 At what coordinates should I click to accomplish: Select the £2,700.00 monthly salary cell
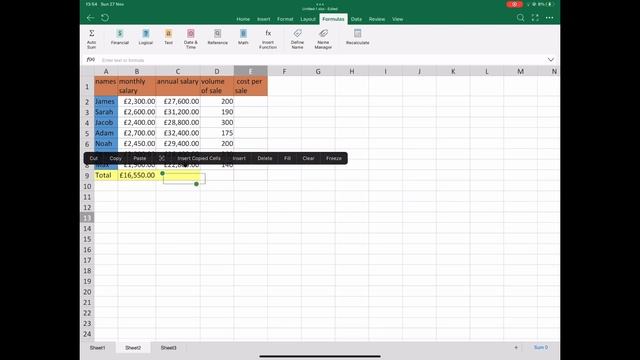coord(137,133)
